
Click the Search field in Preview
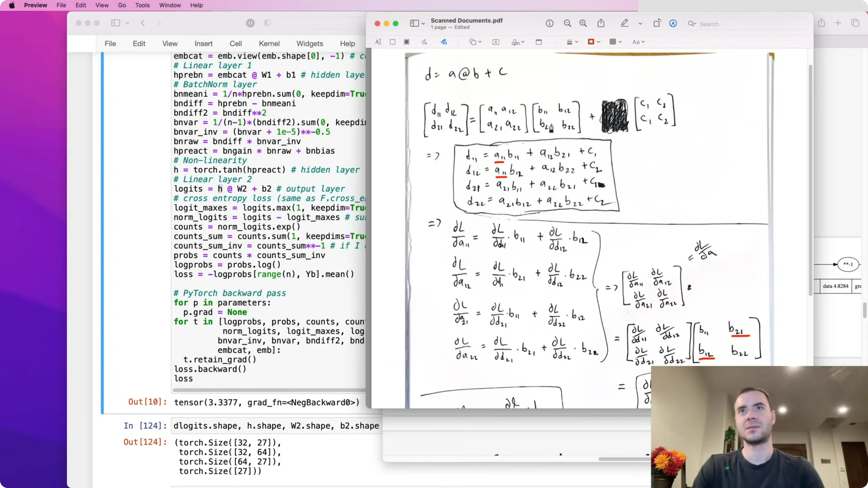coord(746,24)
